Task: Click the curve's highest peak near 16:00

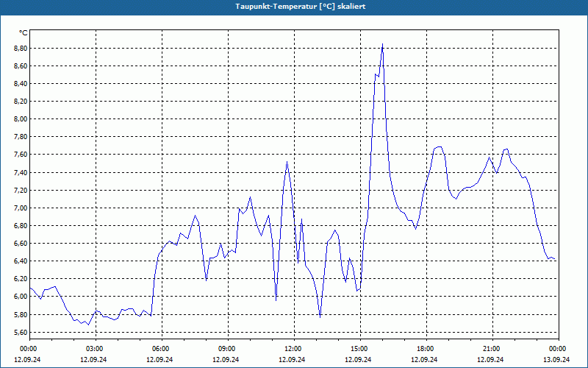Action: 382,44
